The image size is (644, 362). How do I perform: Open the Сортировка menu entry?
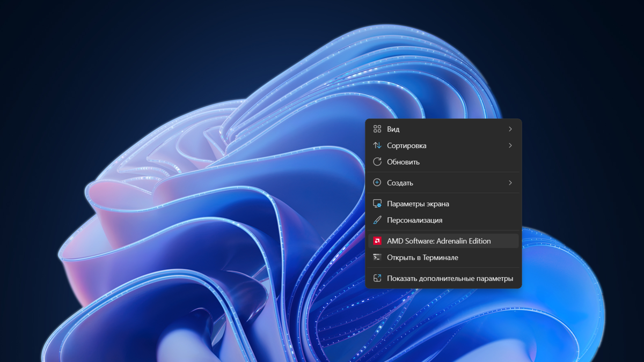pyautogui.click(x=443, y=145)
